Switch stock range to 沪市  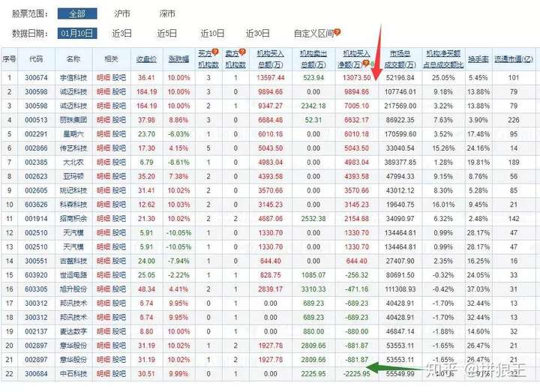(x=122, y=13)
